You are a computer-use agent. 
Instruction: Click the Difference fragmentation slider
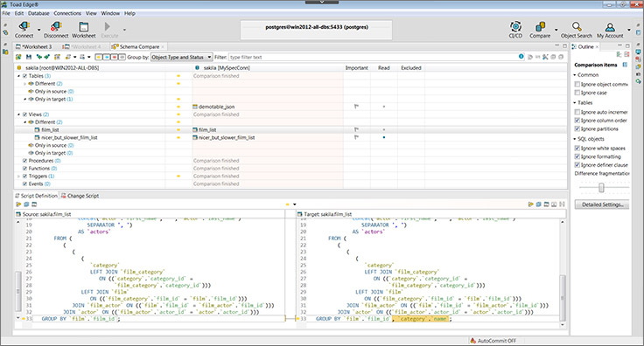602,188
